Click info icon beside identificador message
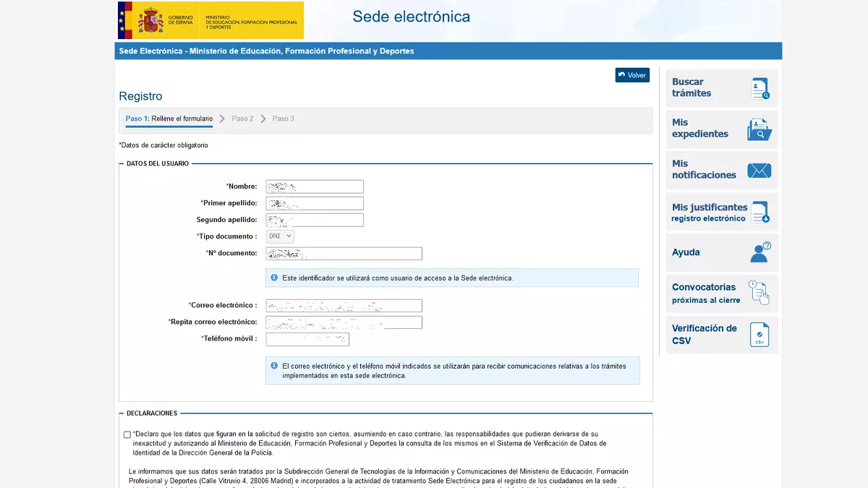 pyautogui.click(x=274, y=278)
